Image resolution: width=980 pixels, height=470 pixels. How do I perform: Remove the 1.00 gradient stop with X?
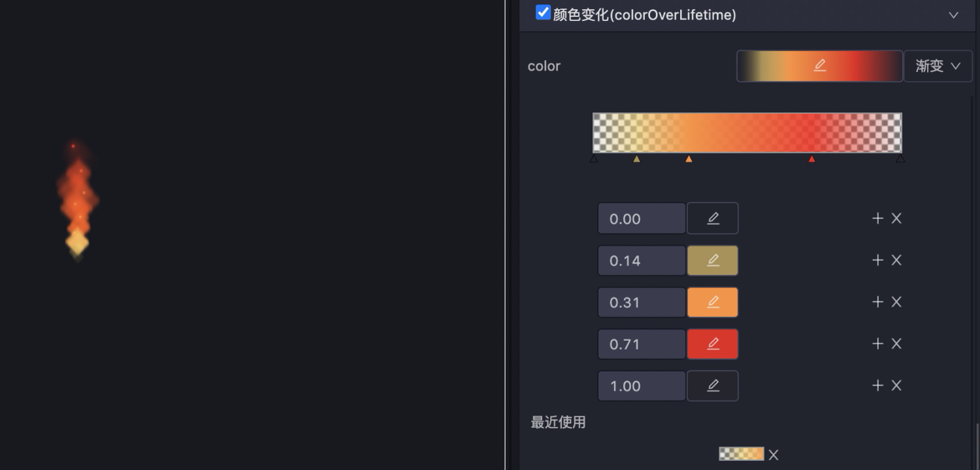pos(896,386)
